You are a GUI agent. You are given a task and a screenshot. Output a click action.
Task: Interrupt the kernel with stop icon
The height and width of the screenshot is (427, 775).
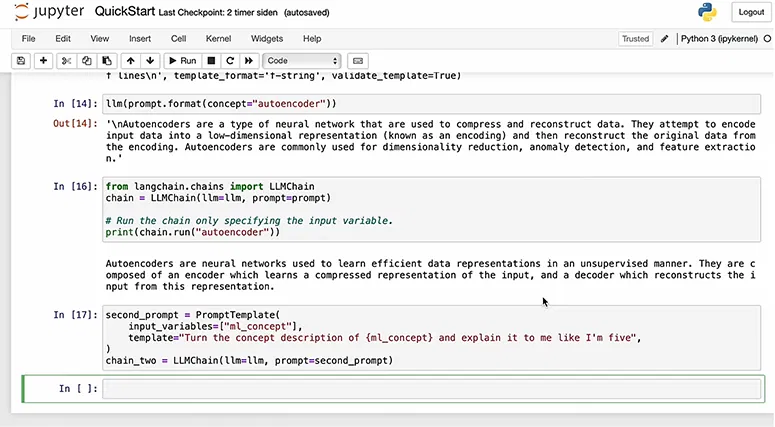click(211, 61)
